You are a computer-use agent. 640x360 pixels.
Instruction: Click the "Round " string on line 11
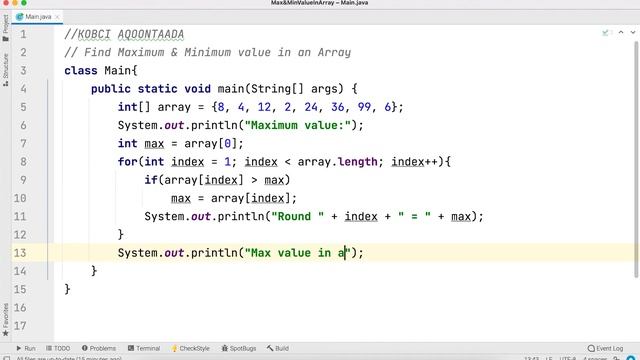pos(298,217)
